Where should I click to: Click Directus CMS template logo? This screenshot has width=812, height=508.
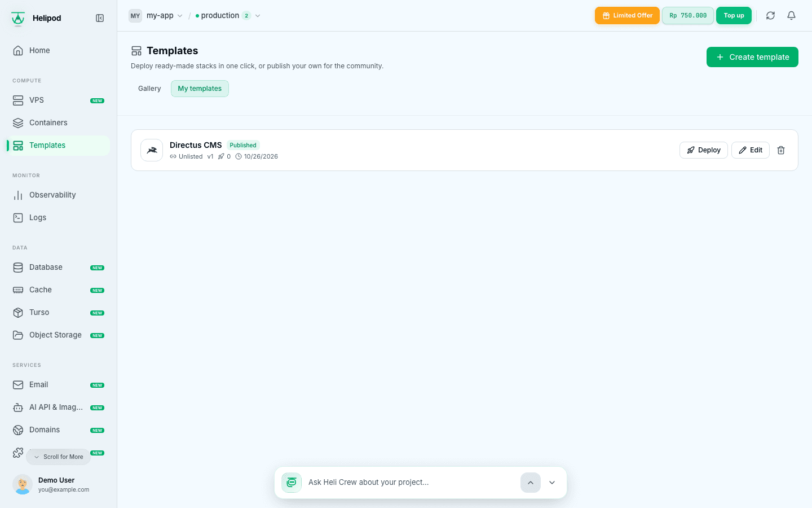coord(152,150)
